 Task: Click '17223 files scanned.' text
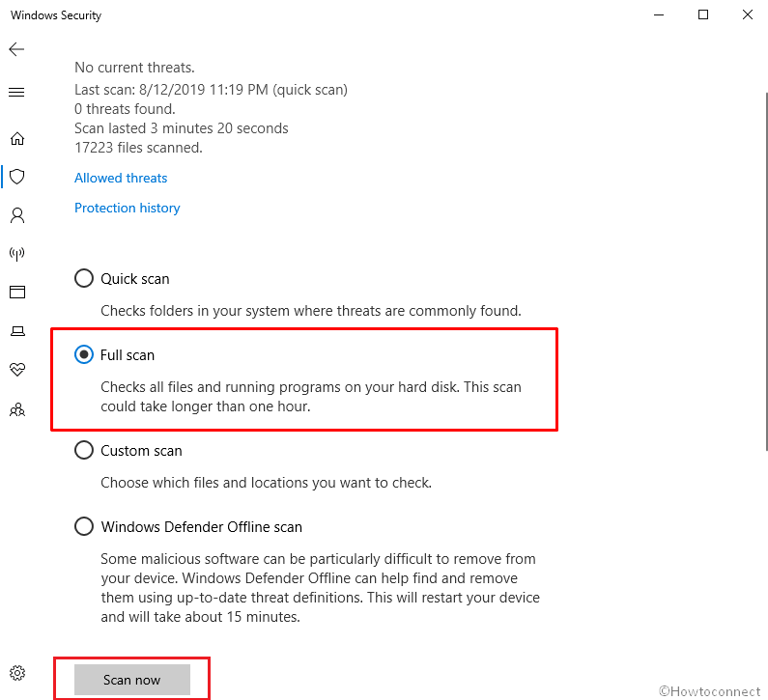138,148
